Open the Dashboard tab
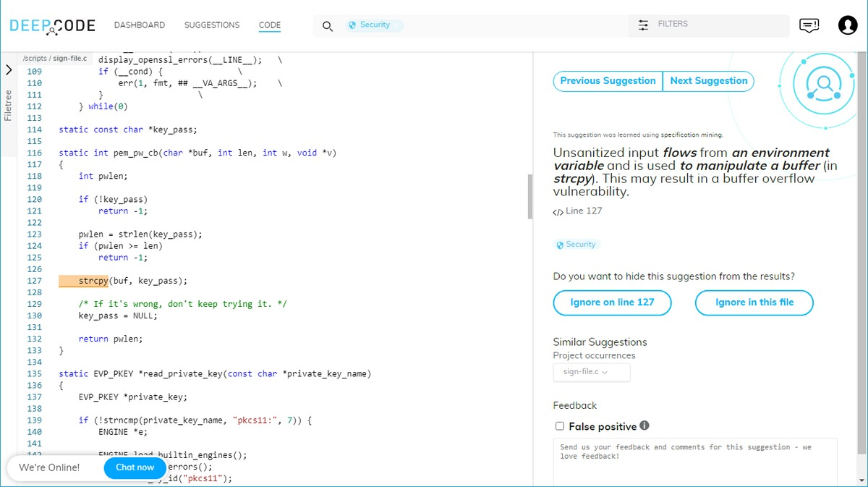Screen dimensions: 868x487 [140, 25]
